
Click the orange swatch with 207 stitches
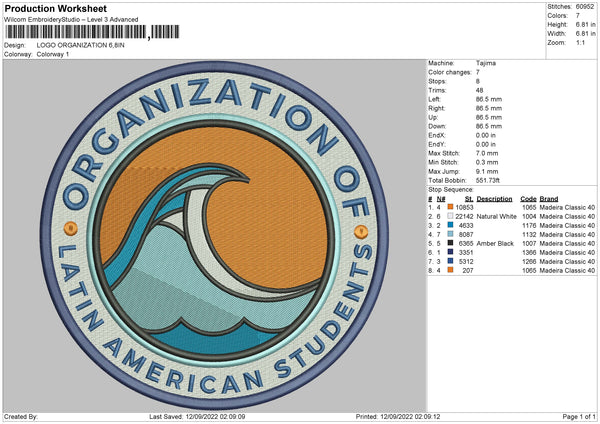click(x=450, y=270)
